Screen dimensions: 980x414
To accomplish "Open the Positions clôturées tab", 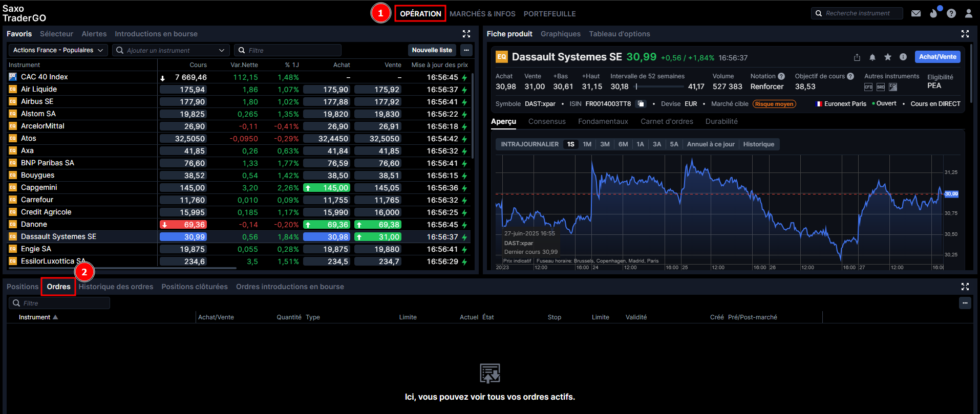I will click(195, 287).
